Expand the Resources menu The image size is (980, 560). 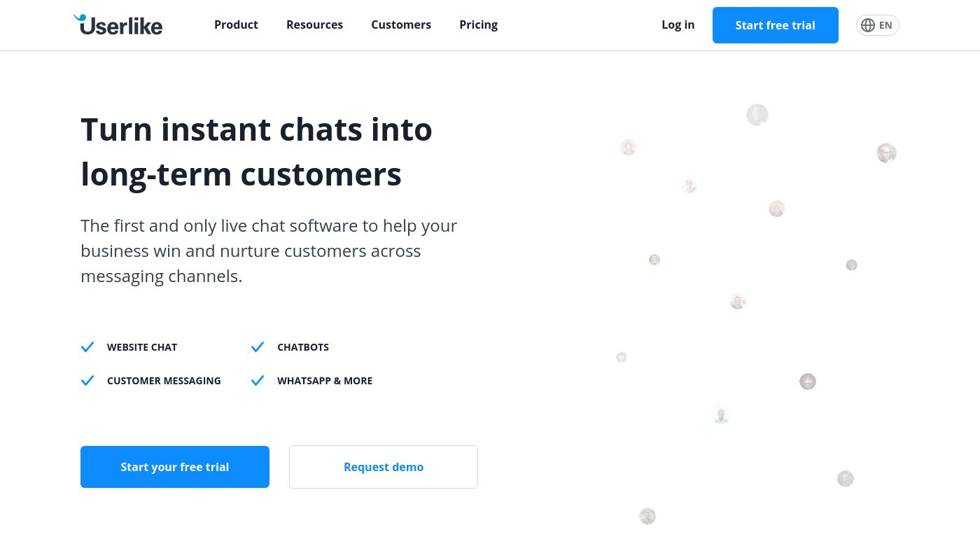click(314, 24)
